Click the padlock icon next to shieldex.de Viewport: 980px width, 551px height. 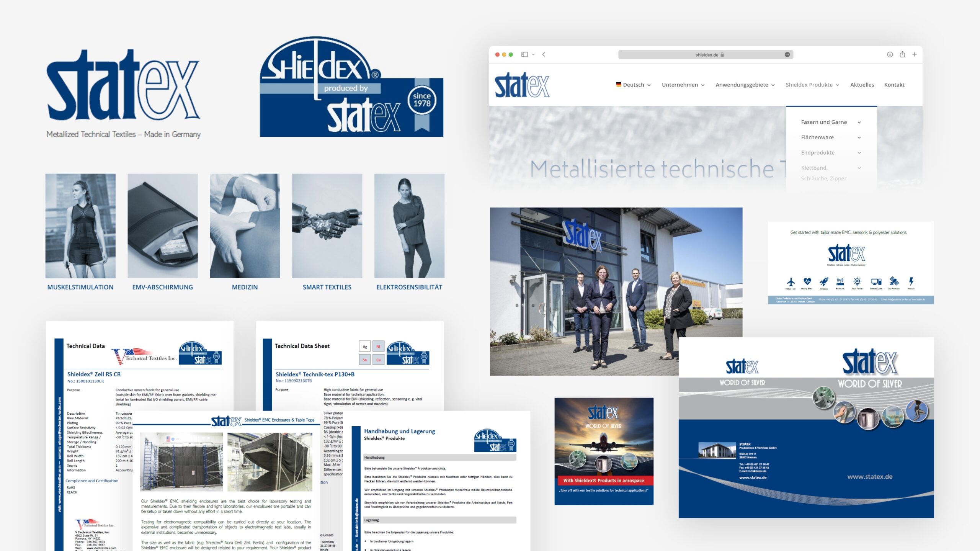click(x=722, y=54)
